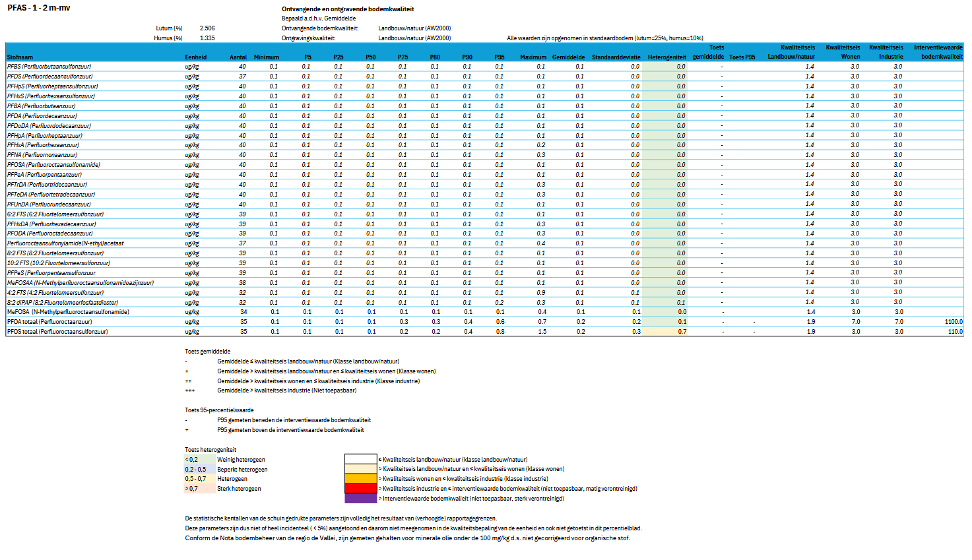The width and height of the screenshot is (972, 560).
Task: Click the MeFOSA (N-Methylperfluoroctaansulfonamide) row label
Action: [x=68, y=312]
